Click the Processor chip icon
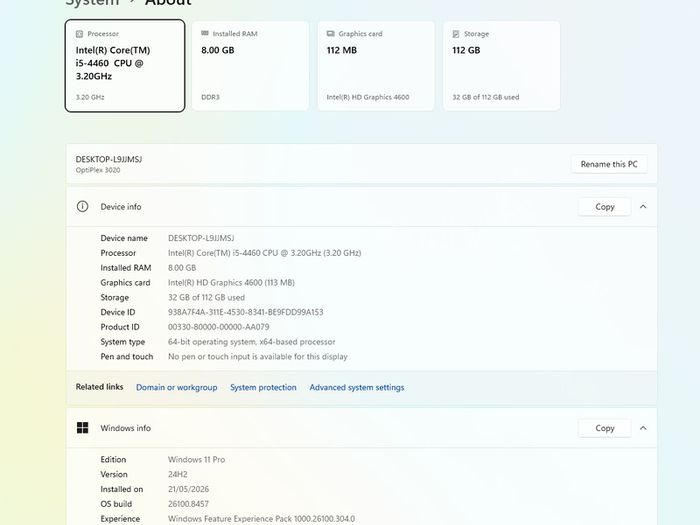 (79, 34)
